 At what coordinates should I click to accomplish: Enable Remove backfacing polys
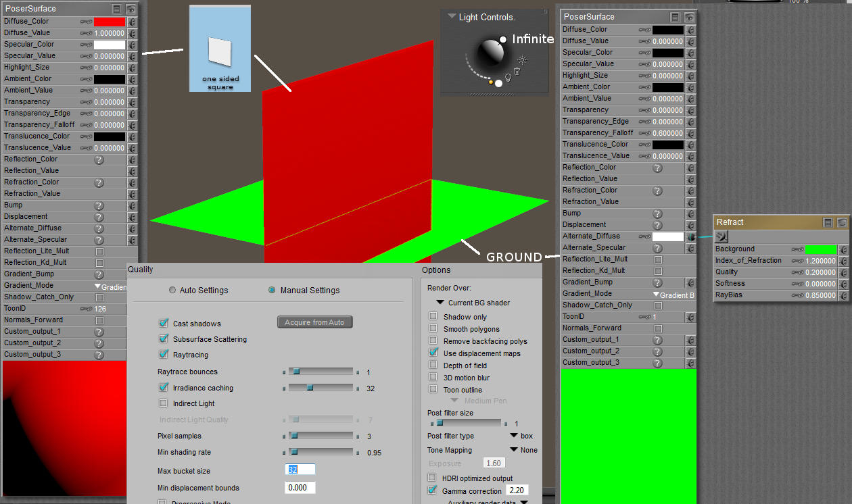[433, 341]
